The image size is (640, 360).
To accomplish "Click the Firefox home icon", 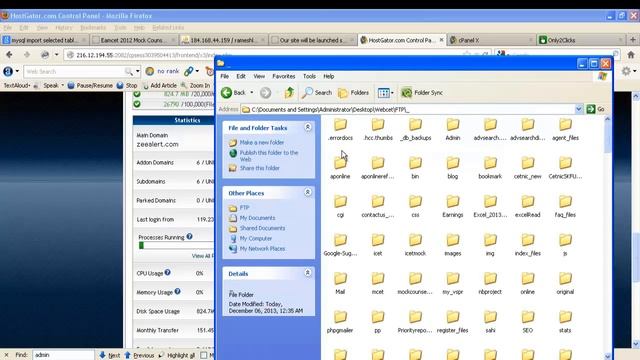I will tap(631, 54).
